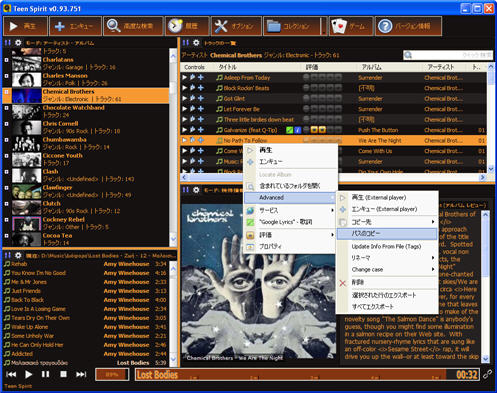Open advanced search magnifier toolbar button
The height and width of the screenshot is (393, 497).
coord(133,26)
